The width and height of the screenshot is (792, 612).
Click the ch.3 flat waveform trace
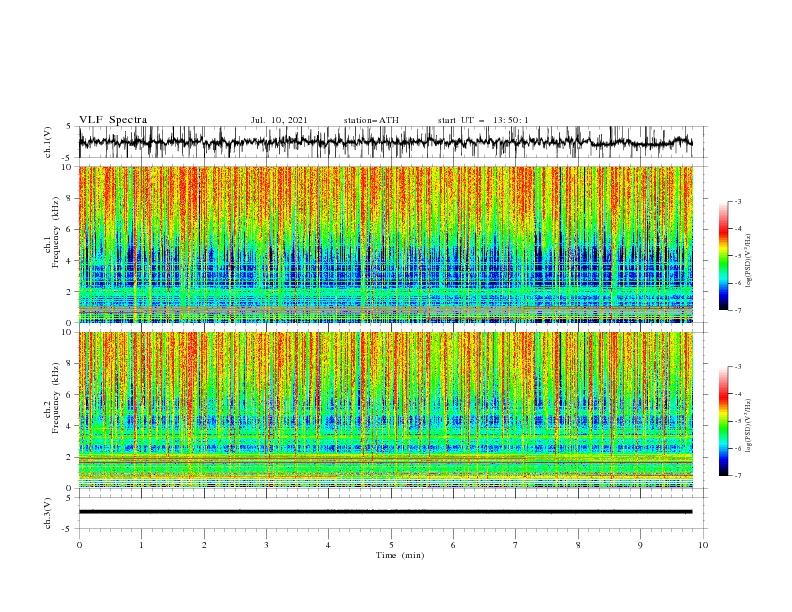point(385,512)
